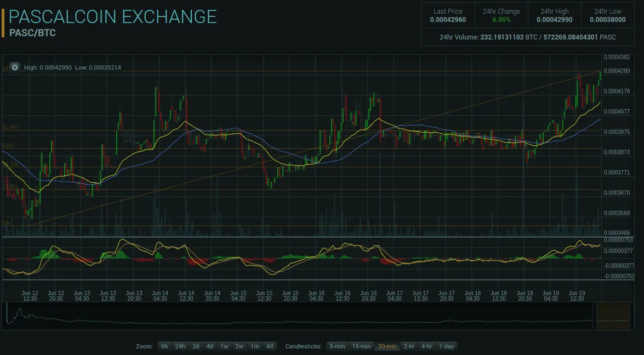The height and width of the screenshot is (355, 644).
Task: Click the MACD 0.00000753 axis label
Action: coord(619,240)
